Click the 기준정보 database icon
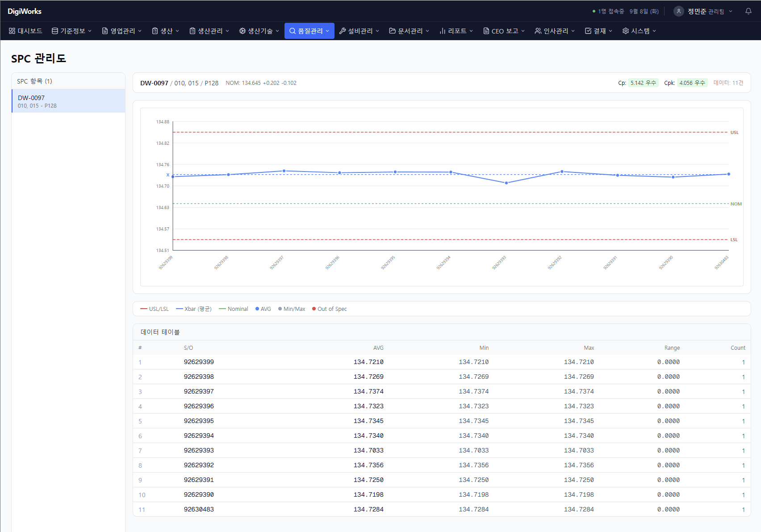The image size is (761, 532). 55,31
